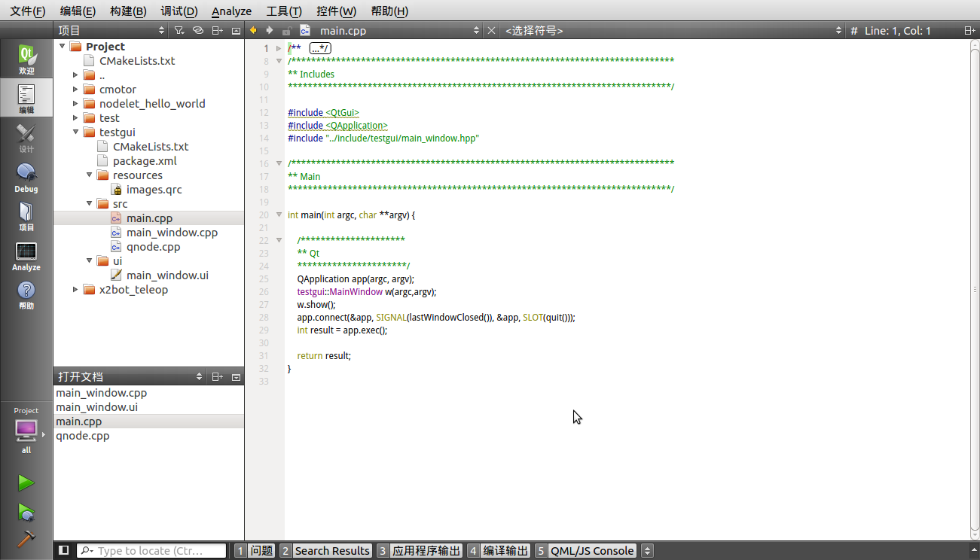Screen dimensions: 980x560
Task: Click the Type to locate field
Action: [151, 551]
